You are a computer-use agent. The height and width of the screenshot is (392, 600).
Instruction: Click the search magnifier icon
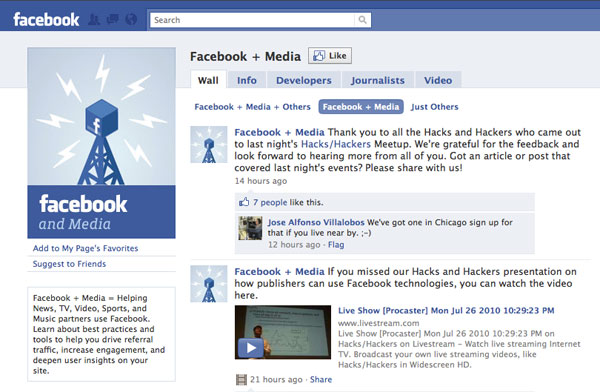tap(362, 20)
